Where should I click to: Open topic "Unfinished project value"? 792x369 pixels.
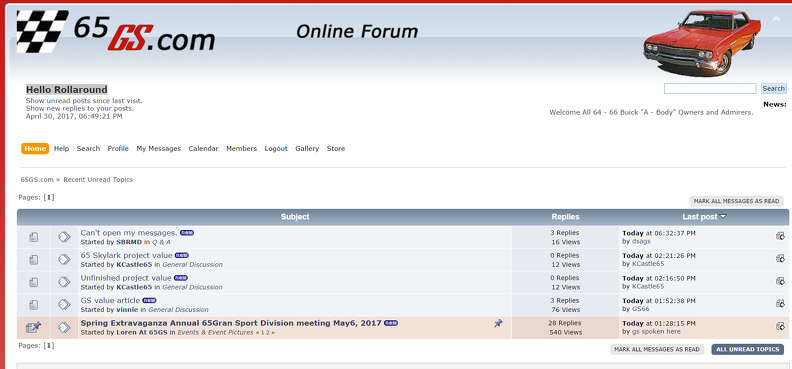point(126,278)
